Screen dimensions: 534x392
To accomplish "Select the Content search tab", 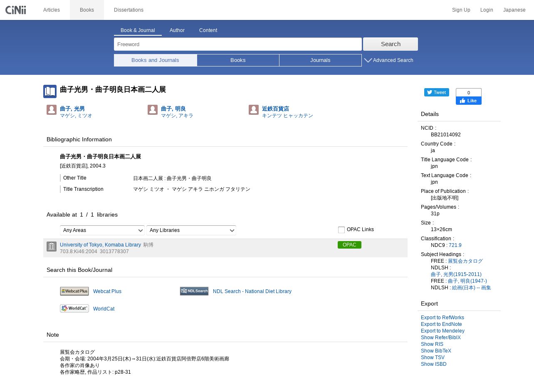I will 208,30.
